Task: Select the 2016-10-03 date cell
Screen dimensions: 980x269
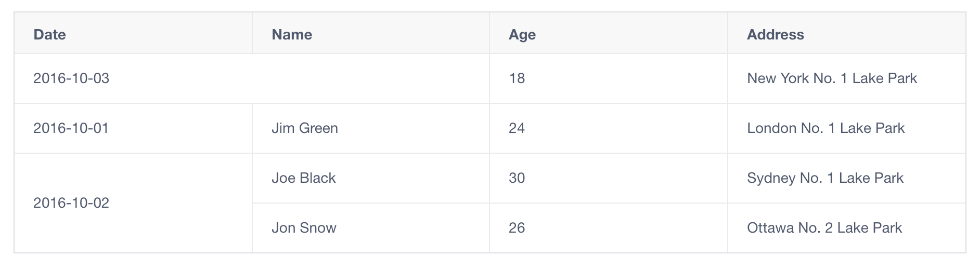Action: point(252,78)
